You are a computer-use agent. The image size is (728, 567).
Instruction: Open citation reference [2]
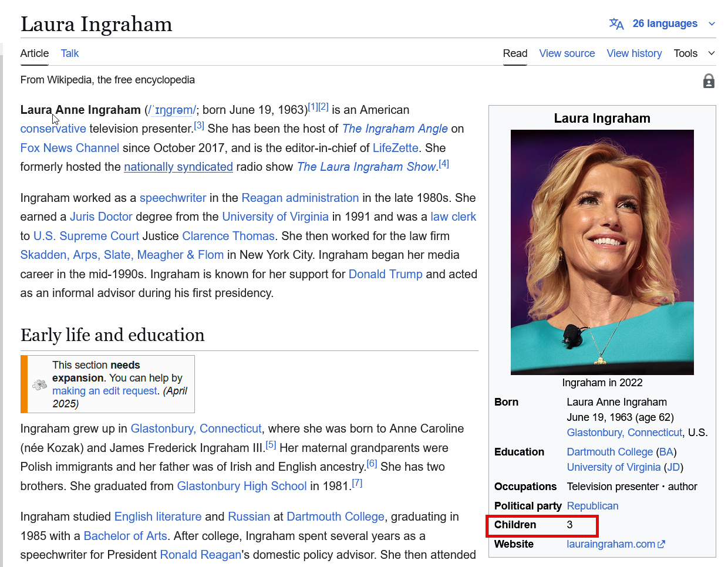tap(323, 107)
